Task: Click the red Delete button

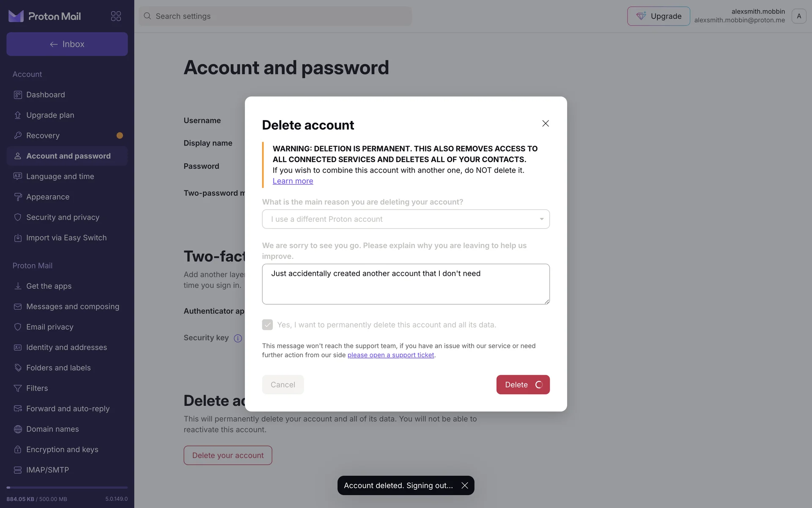Action: (523, 385)
